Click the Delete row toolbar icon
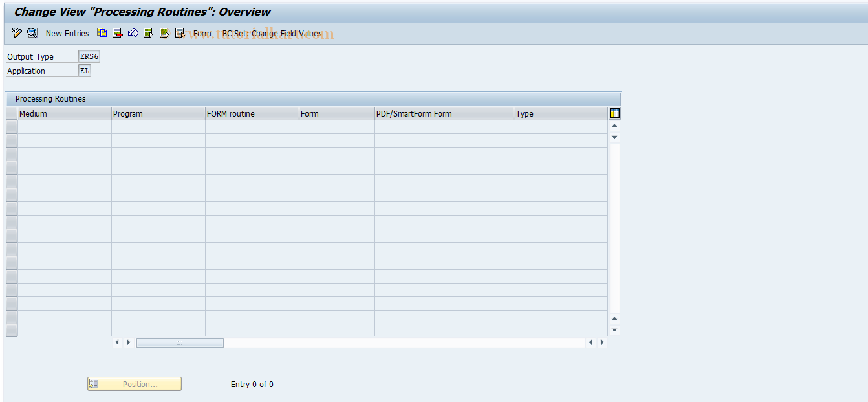This screenshot has height=402, width=868. coord(118,33)
